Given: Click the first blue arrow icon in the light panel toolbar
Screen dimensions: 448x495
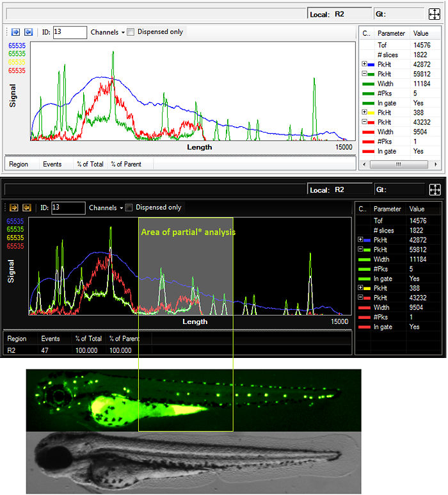Looking at the screenshot, I should pos(15,32).
